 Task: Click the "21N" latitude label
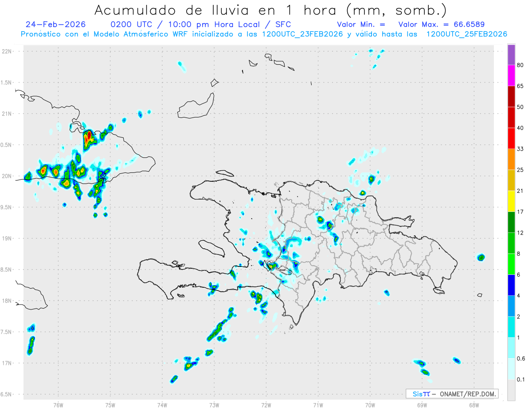coord(8,114)
